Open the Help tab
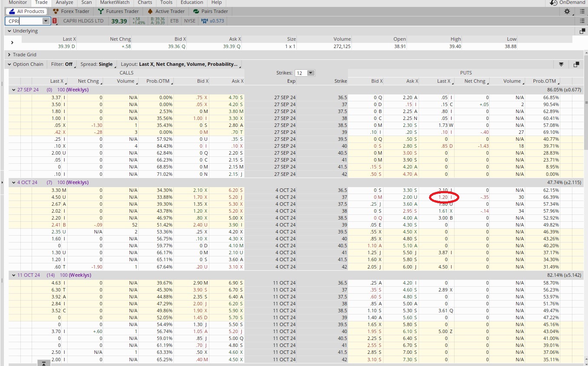 coord(217,3)
